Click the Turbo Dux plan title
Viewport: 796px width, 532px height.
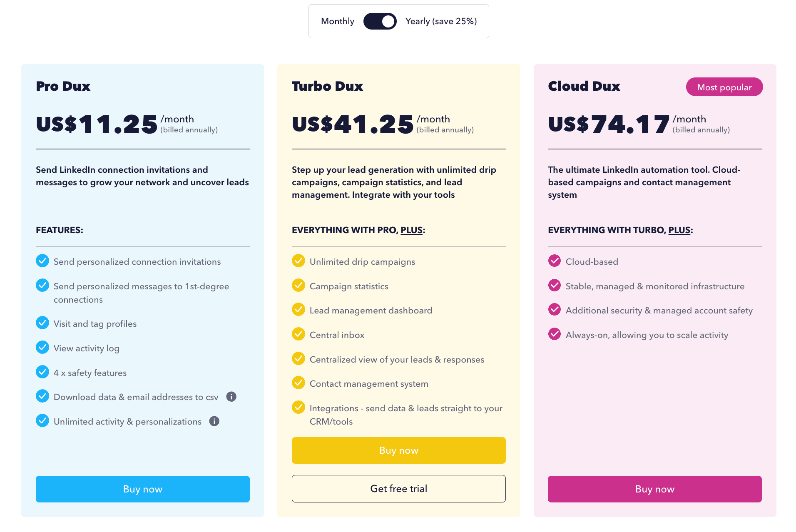click(327, 86)
